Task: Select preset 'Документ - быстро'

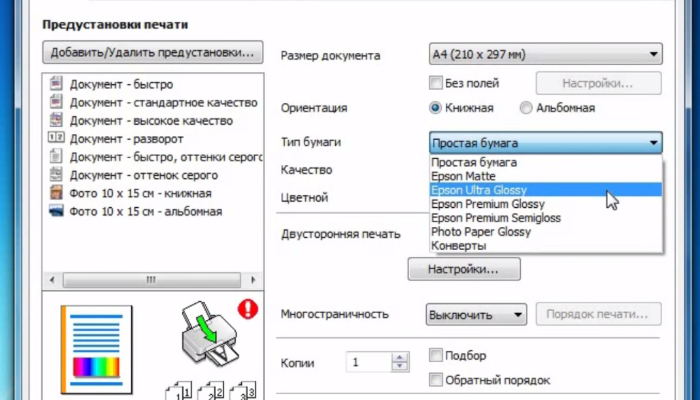Action: click(x=121, y=84)
